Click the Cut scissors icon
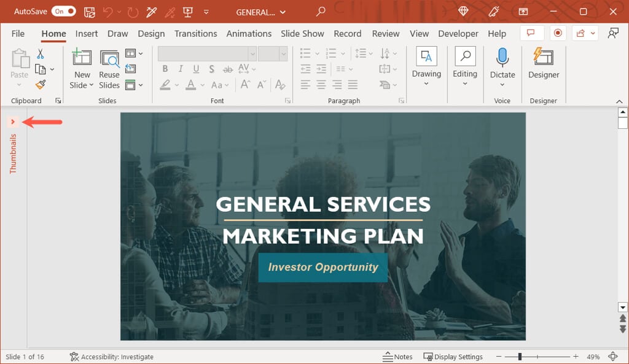This screenshot has height=364, width=629. pos(41,54)
